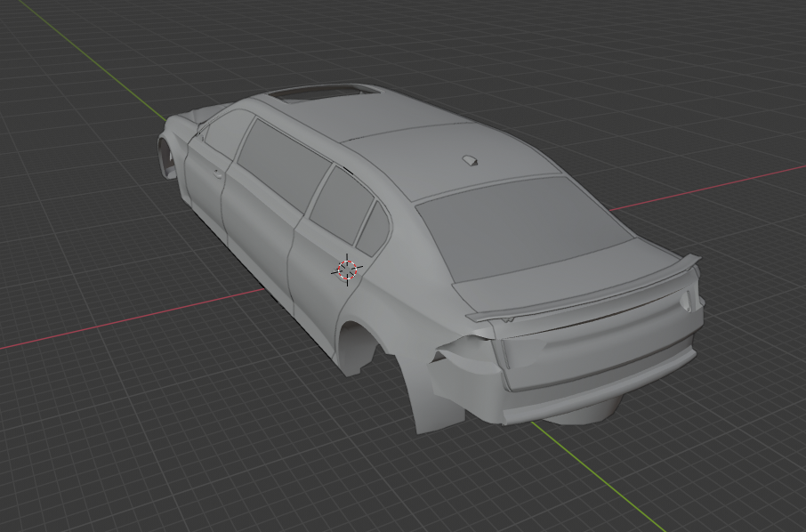
Task: Select the small rear quarter window
Action: click(x=373, y=230)
